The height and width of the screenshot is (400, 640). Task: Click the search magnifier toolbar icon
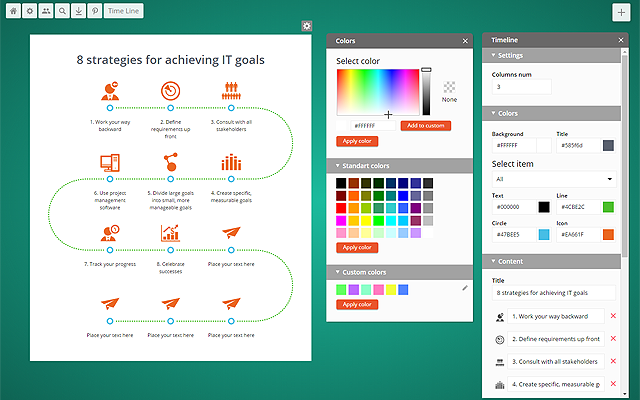pos(62,11)
